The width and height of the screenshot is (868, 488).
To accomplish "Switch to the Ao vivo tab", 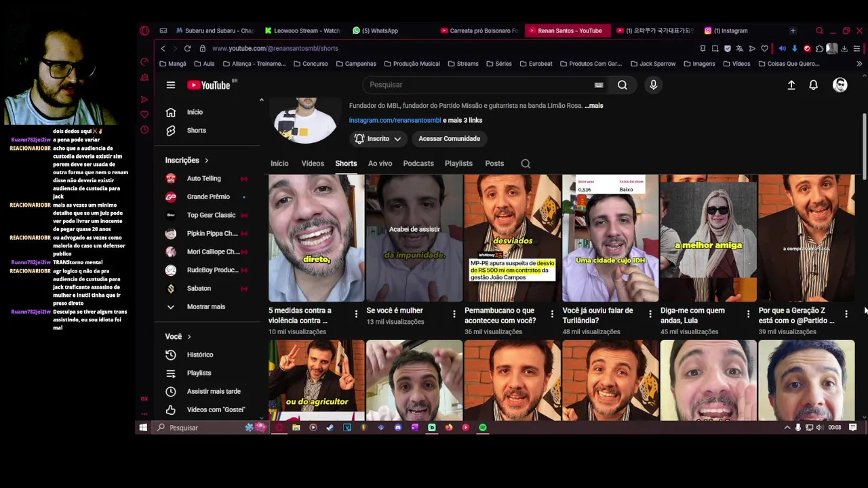I will pyautogui.click(x=380, y=163).
